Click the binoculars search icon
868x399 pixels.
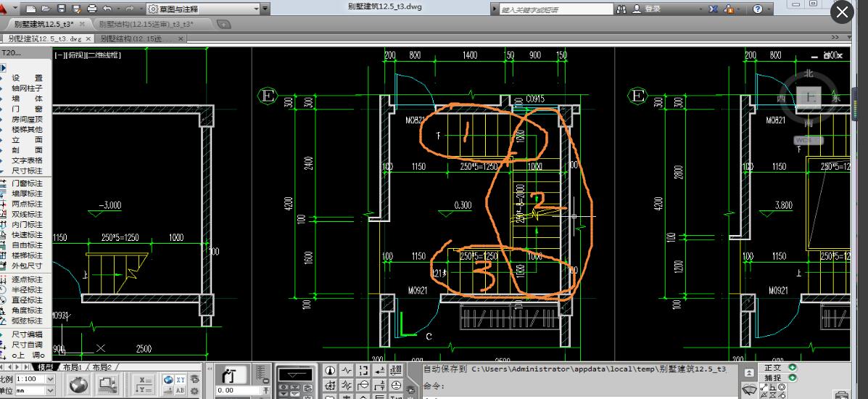click(x=621, y=9)
